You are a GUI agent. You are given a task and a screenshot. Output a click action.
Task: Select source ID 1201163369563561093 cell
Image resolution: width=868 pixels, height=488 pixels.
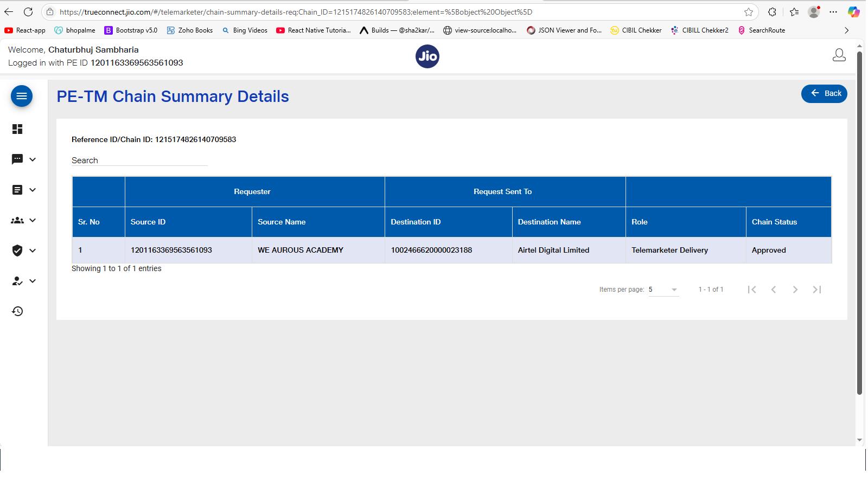click(188, 250)
